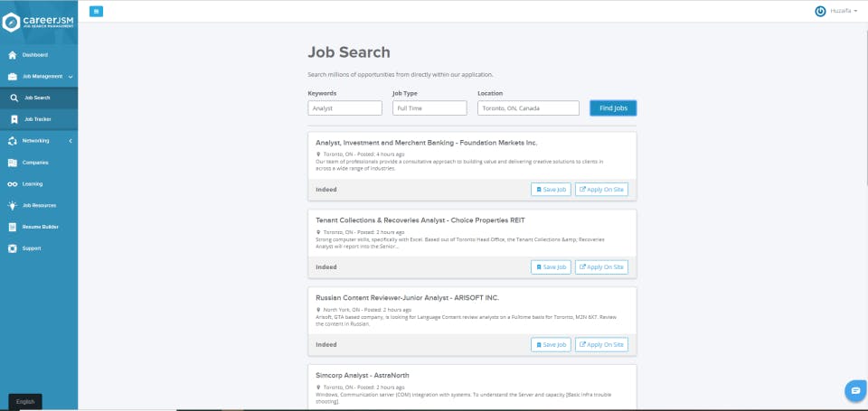The width and height of the screenshot is (868, 411).
Task: Click the careerJSM logo icon
Action: click(11, 22)
